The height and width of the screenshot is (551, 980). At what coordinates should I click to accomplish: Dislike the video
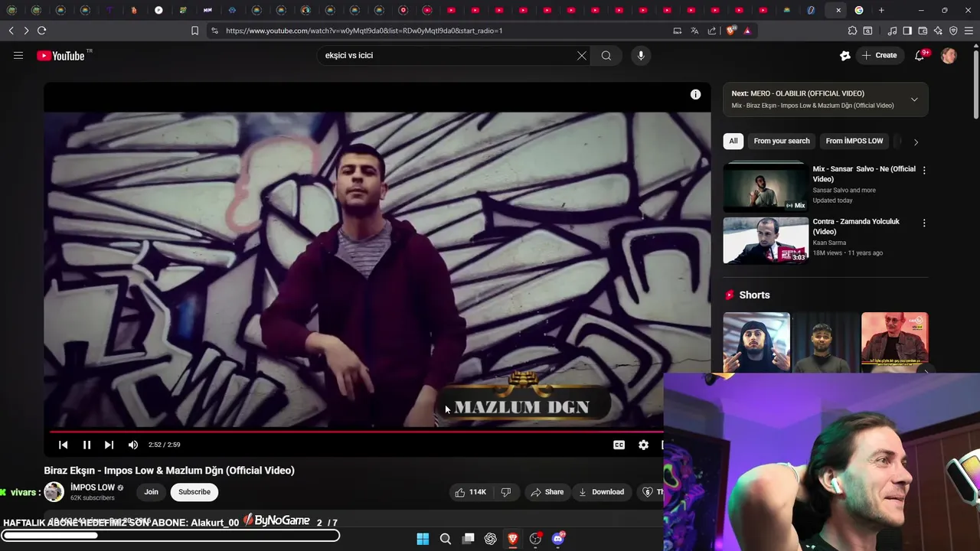(505, 492)
